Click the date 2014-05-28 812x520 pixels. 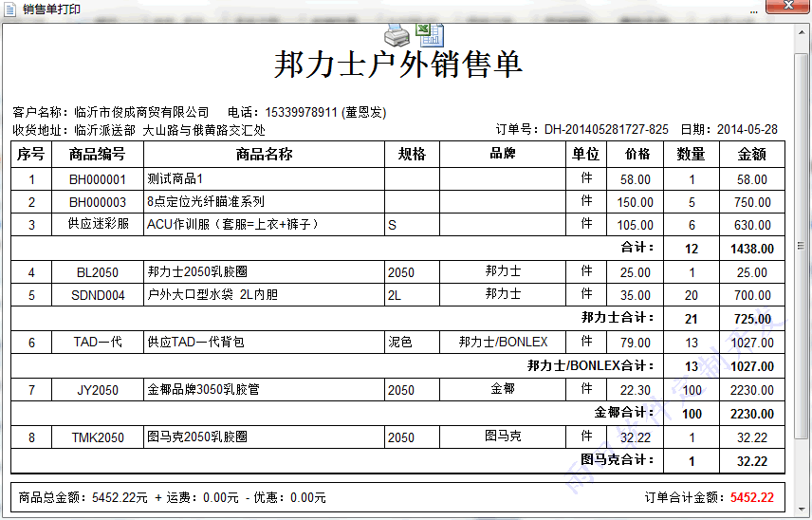point(747,129)
